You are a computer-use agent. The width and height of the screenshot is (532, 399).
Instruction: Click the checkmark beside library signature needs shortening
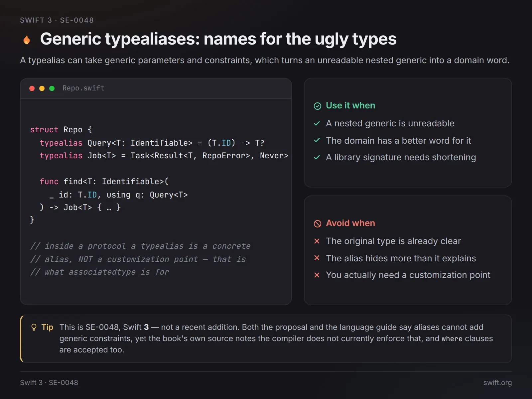(x=317, y=157)
